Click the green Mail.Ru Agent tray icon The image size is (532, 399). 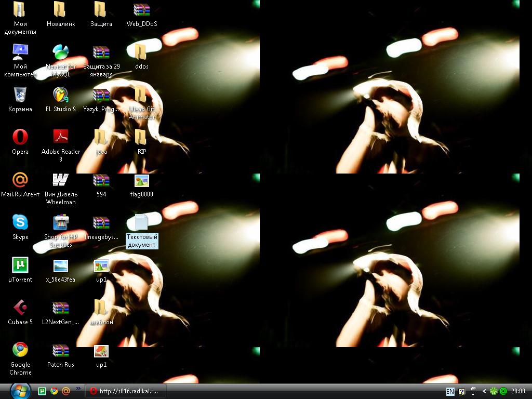[503, 391]
